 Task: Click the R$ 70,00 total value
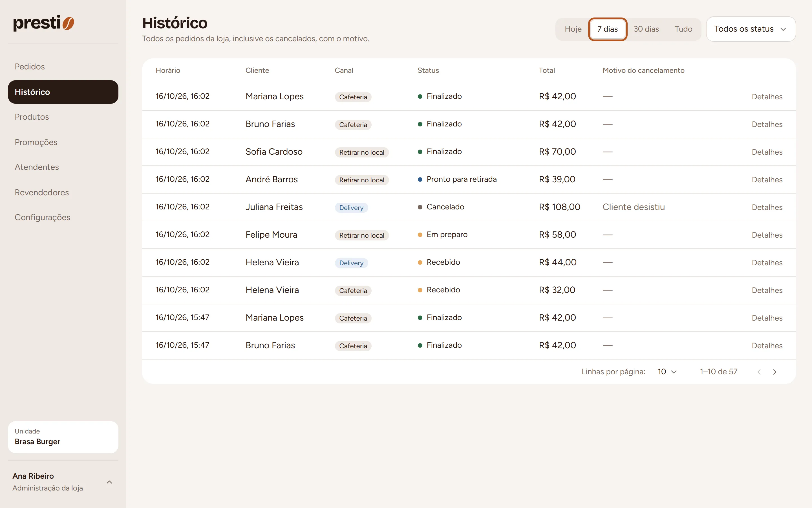pyautogui.click(x=557, y=152)
